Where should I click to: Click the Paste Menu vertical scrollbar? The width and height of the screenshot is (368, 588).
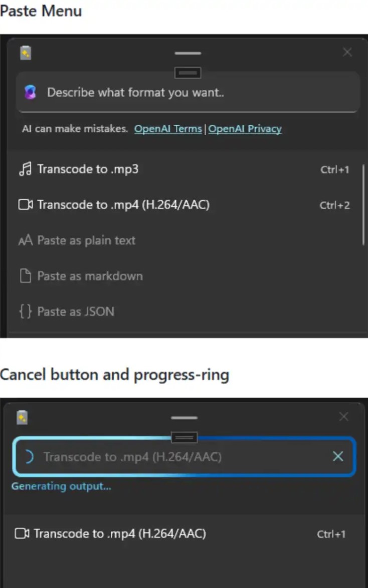[363, 204]
